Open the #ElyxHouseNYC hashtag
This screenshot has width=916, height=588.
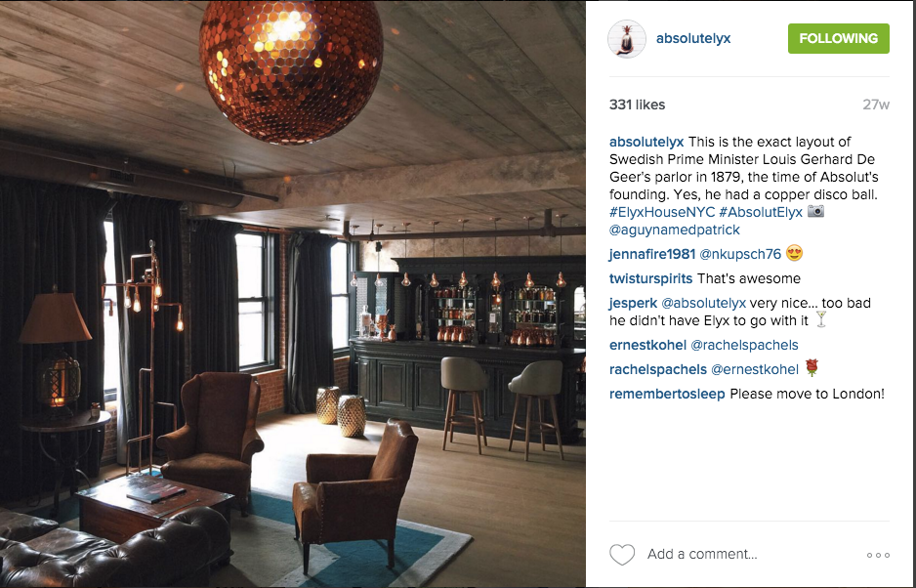coord(662,212)
